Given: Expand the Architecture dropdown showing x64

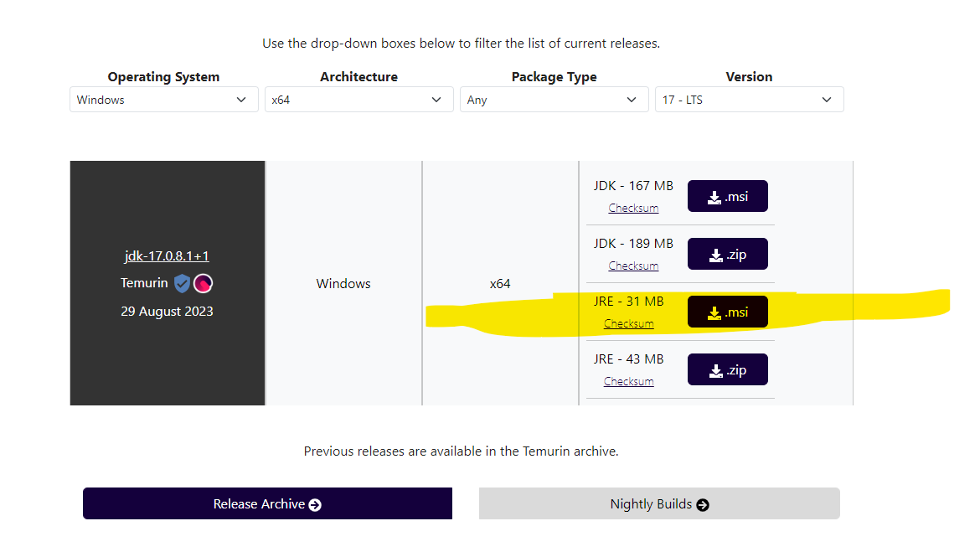Looking at the screenshot, I should pos(358,100).
